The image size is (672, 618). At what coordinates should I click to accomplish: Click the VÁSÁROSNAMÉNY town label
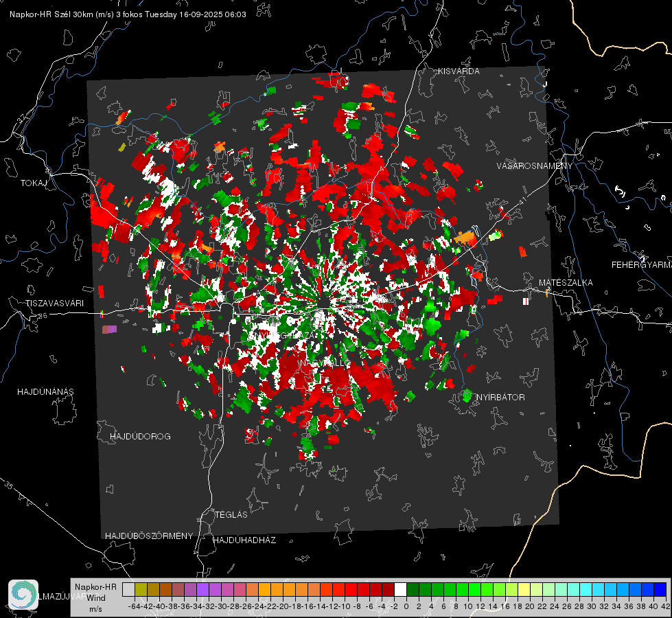[535, 165]
